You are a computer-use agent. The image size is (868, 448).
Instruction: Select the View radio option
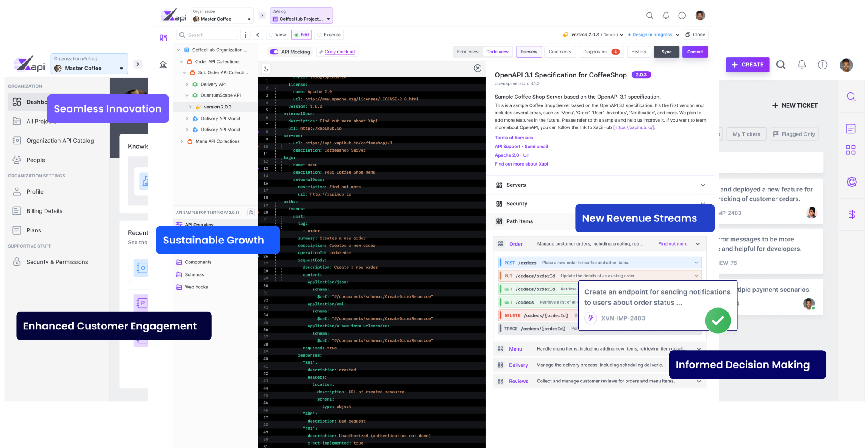pyautogui.click(x=278, y=35)
